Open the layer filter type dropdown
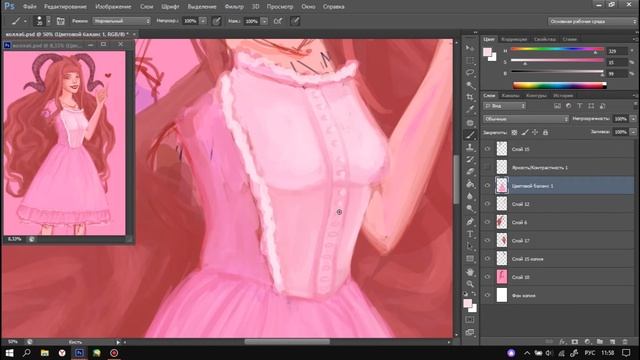Viewport: 640px width, 360px height. pos(504,106)
